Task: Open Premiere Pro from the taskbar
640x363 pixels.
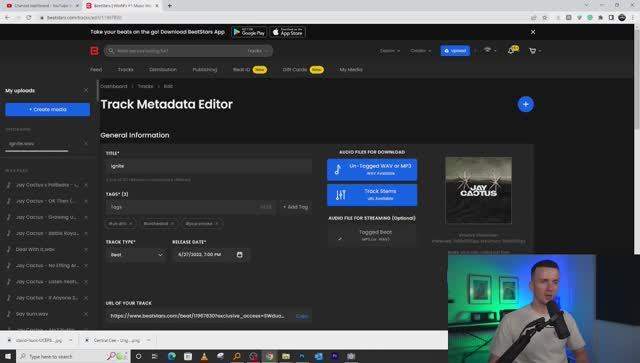Action: 335,356
